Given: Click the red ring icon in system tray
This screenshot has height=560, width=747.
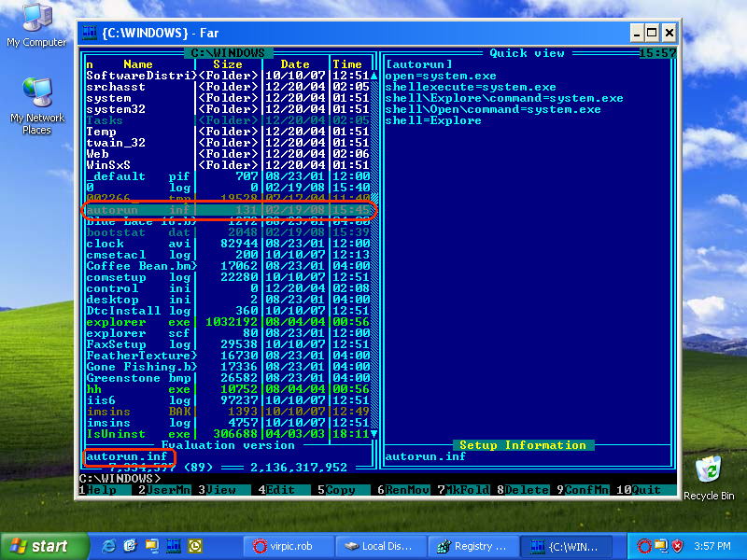Looking at the screenshot, I should point(644,546).
